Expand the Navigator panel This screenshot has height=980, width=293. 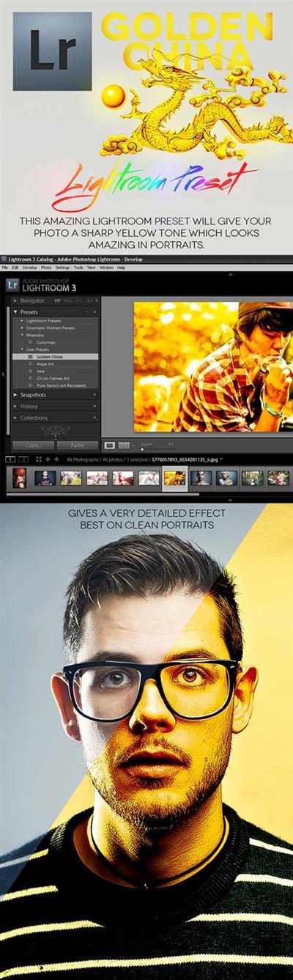(15, 301)
